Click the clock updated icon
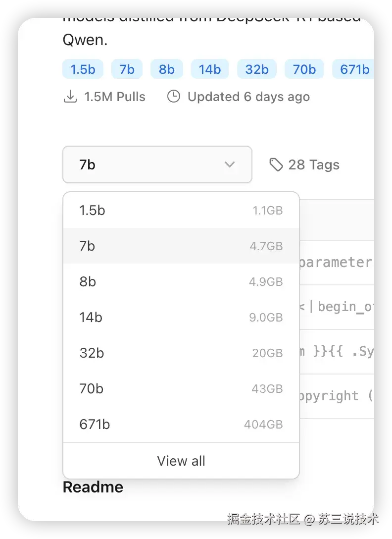Screen dimensions: 392x539 [x=174, y=97]
